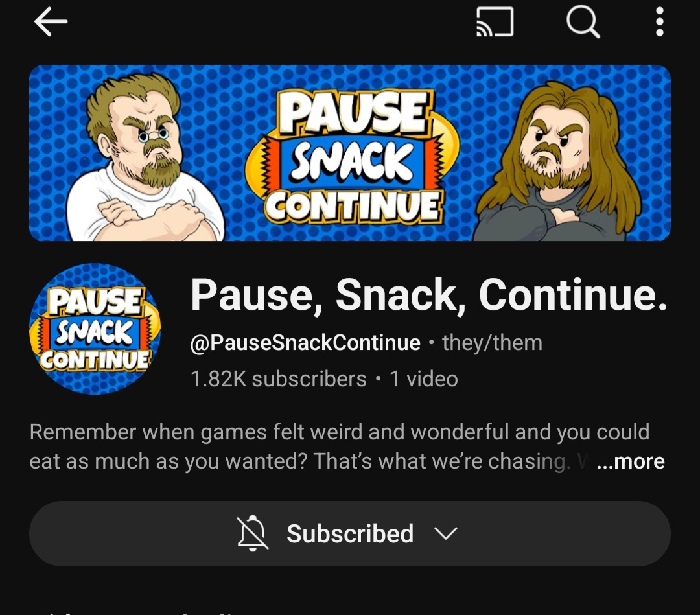Screen dimensions: 700x615
Task: Open the 1 video count link
Action: pos(424,379)
